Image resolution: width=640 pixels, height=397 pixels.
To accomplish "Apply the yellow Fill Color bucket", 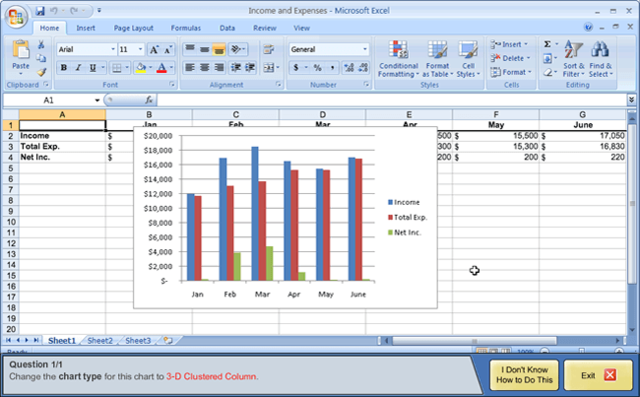I will point(141,67).
